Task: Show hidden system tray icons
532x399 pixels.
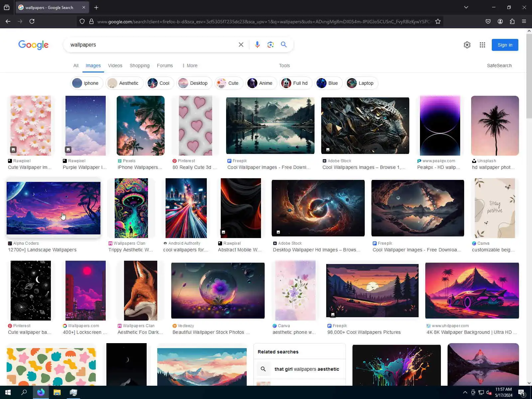Action: 465,392
